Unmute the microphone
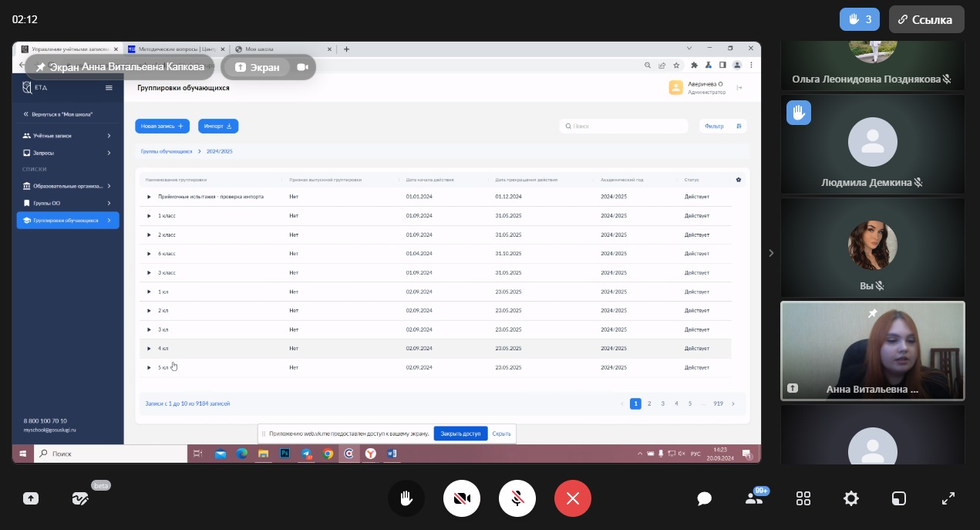 pyautogui.click(x=517, y=498)
